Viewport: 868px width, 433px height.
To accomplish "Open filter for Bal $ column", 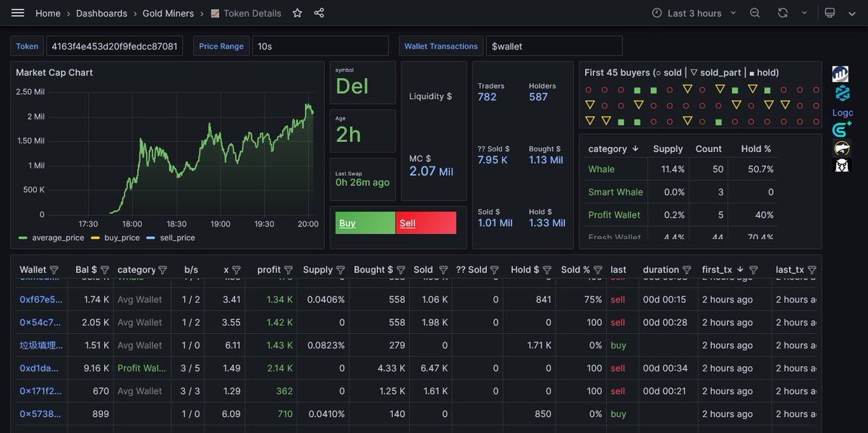I will pos(105,270).
